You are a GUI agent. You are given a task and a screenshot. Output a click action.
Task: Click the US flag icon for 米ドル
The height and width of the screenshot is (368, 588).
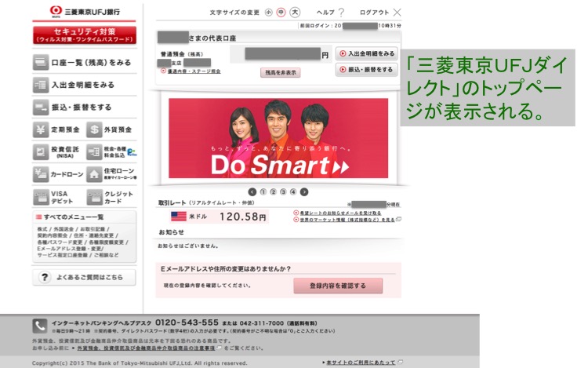179,217
